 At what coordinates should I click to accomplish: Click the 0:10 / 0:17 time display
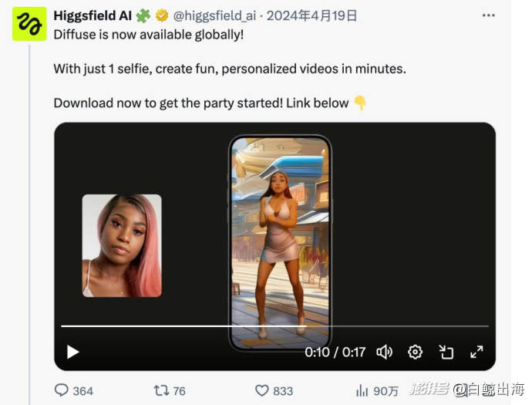pos(335,352)
